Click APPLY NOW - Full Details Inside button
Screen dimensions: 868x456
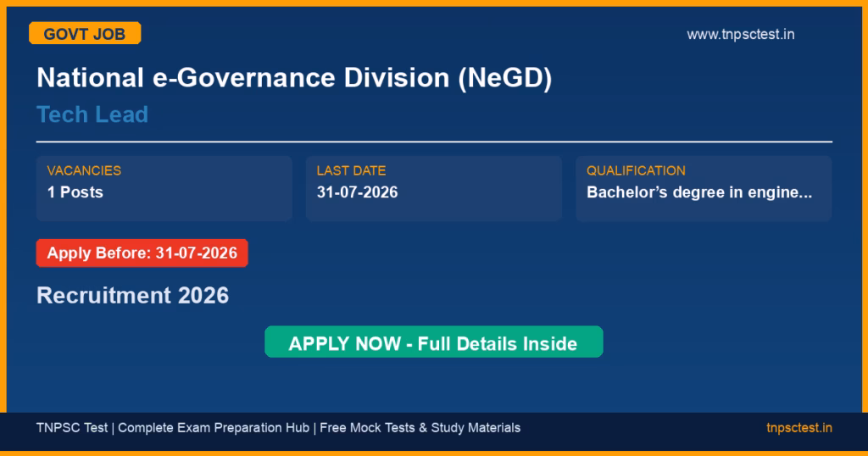click(433, 342)
